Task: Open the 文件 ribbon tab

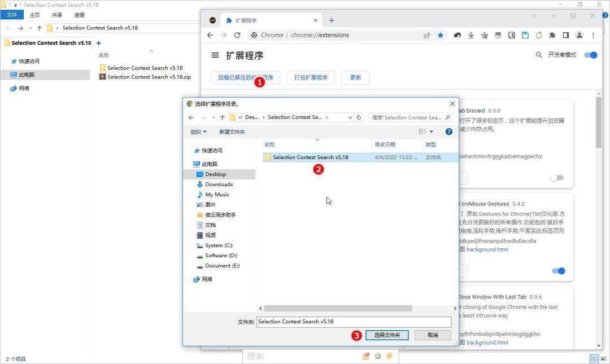Action: click(12, 15)
